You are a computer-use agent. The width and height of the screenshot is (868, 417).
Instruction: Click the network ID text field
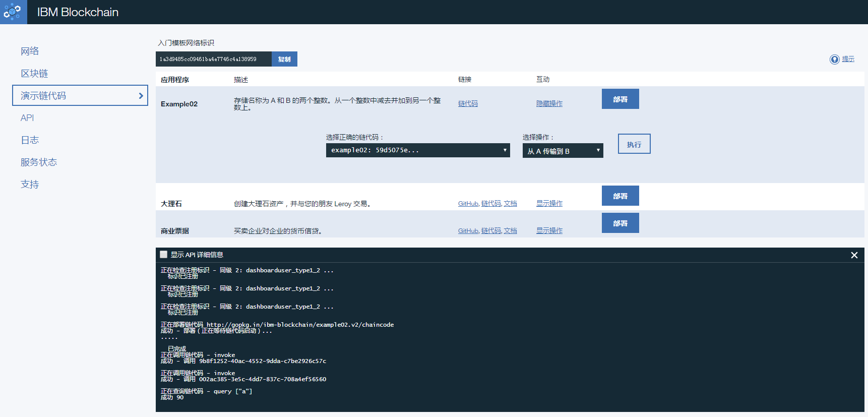click(x=213, y=59)
